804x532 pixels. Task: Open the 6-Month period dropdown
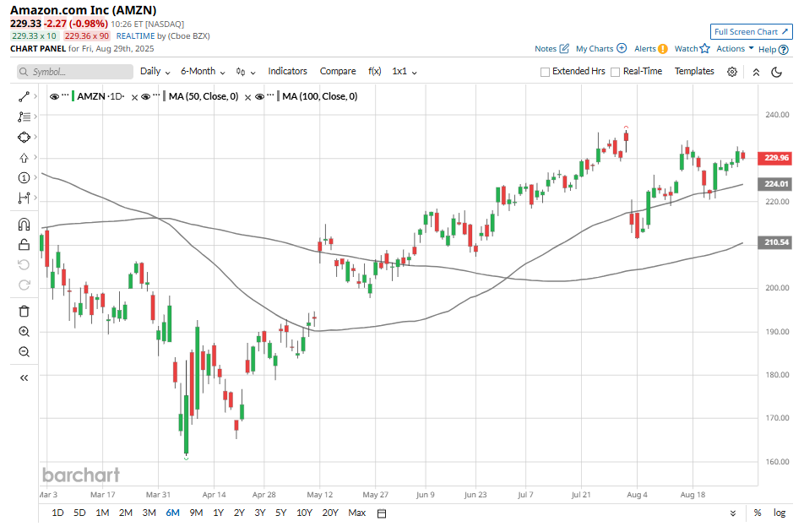click(203, 71)
